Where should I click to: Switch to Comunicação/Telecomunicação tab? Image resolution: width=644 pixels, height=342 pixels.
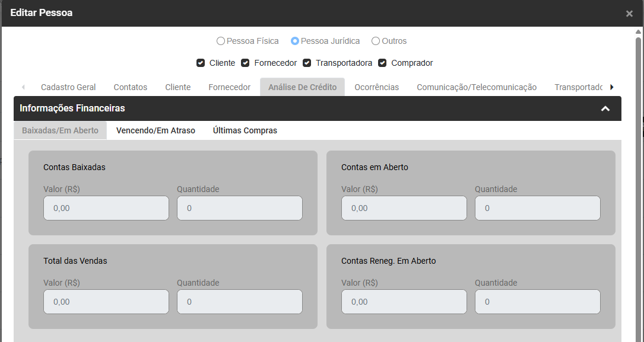[477, 87]
